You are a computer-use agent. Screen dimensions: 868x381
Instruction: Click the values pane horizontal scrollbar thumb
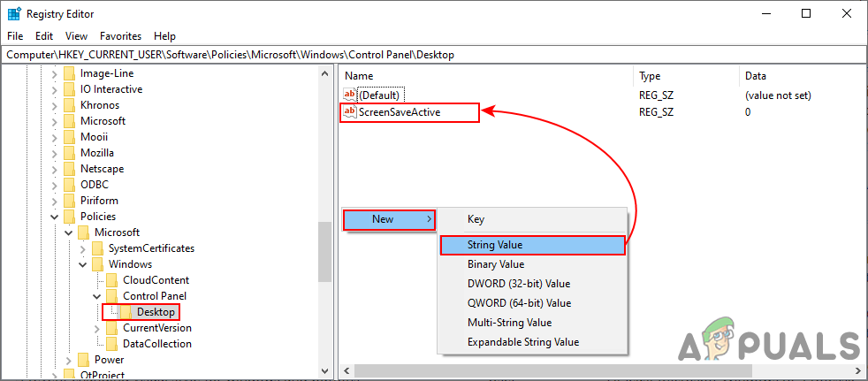tap(553, 370)
